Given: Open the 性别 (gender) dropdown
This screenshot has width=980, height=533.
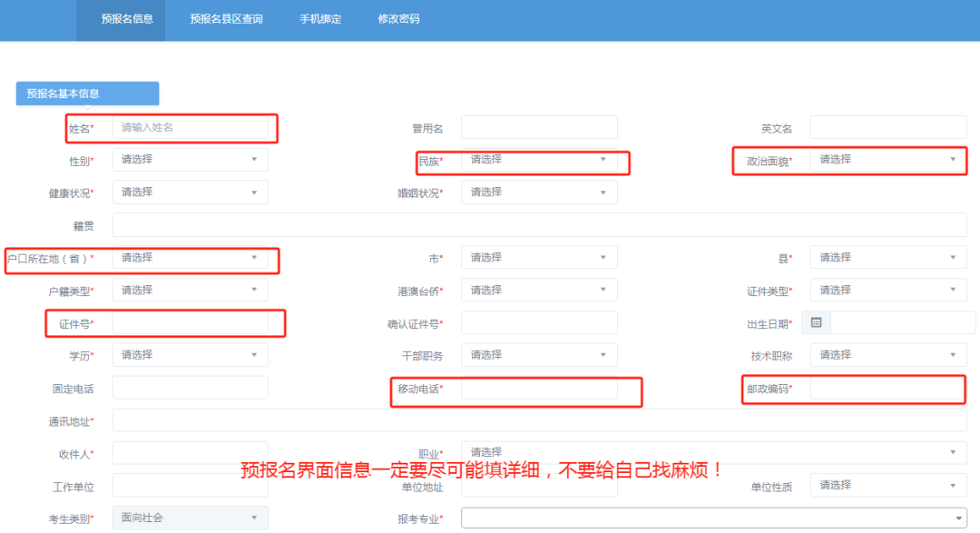Looking at the screenshot, I should [x=189, y=159].
